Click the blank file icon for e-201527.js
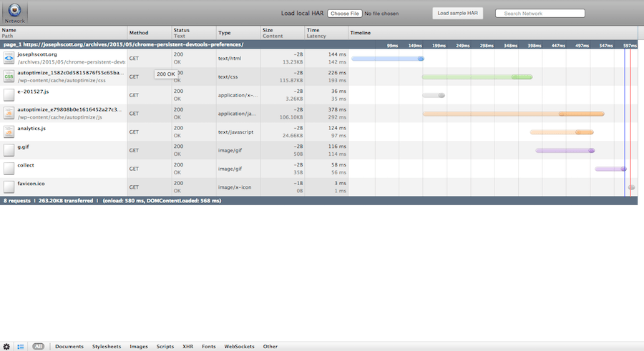The width and height of the screenshot is (644, 351). [9, 95]
